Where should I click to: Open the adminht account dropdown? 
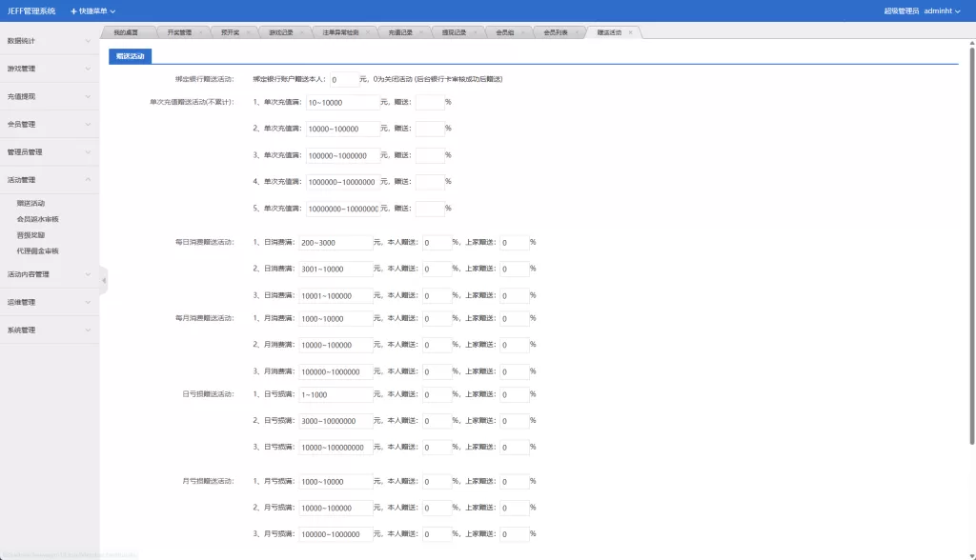tap(942, 11)
